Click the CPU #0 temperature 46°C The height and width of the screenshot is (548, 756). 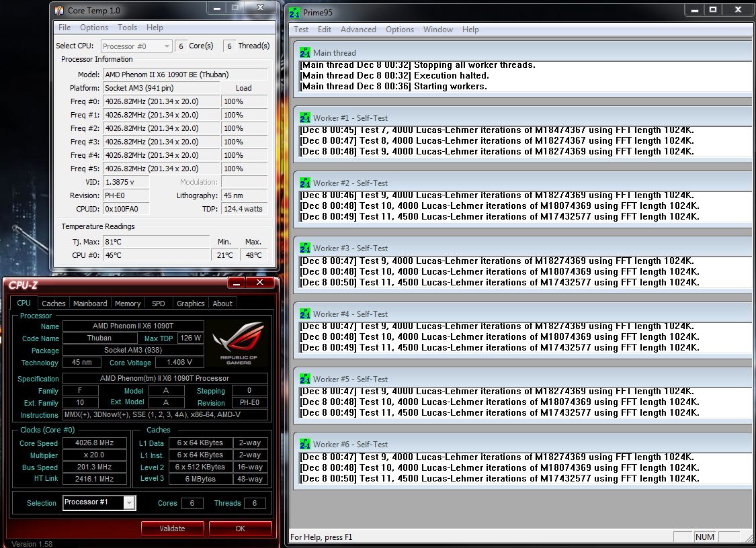tap(156, 255)
